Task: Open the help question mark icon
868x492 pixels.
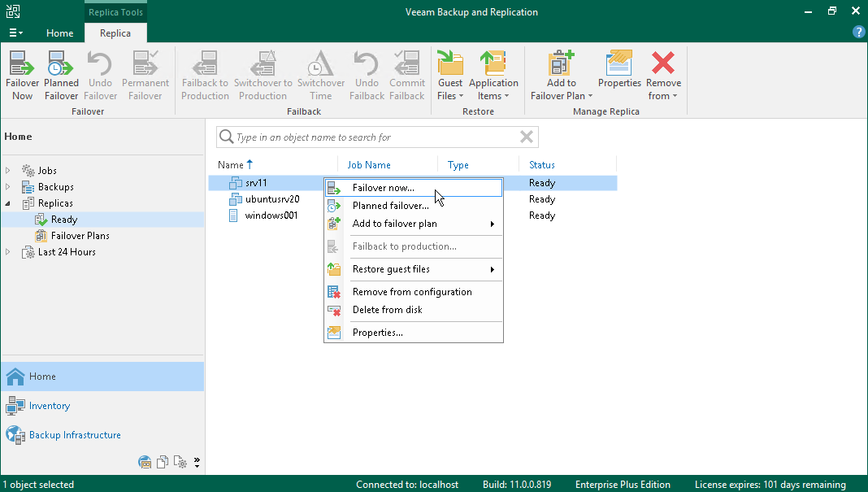Action: coord(858,33)
